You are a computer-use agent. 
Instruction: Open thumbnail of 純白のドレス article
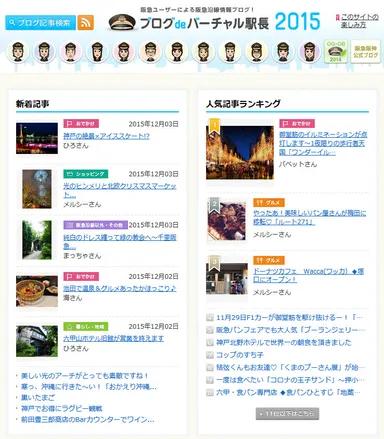tap(37, 240)
